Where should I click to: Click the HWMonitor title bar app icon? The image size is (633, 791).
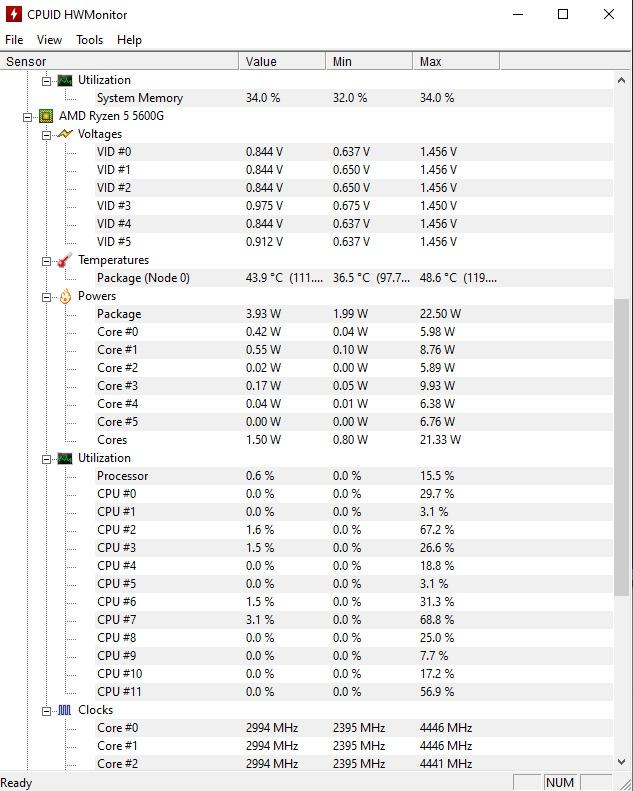(x=13, y=14)
